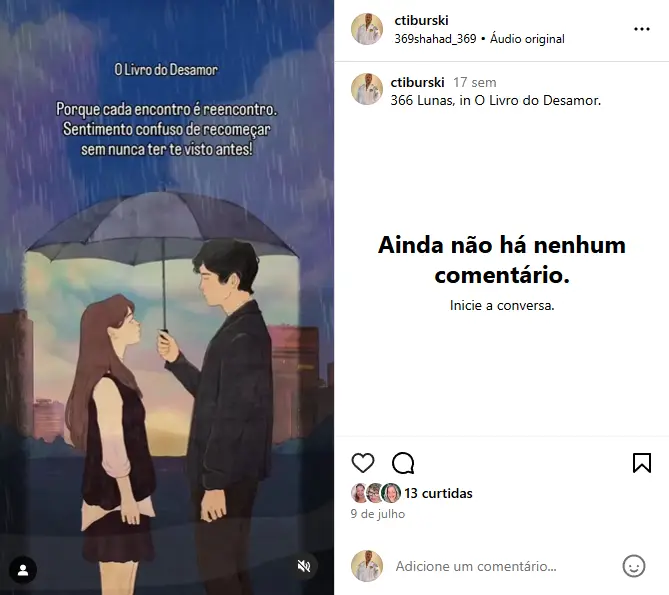Click the 17 sem timestamp

point(474,82)
